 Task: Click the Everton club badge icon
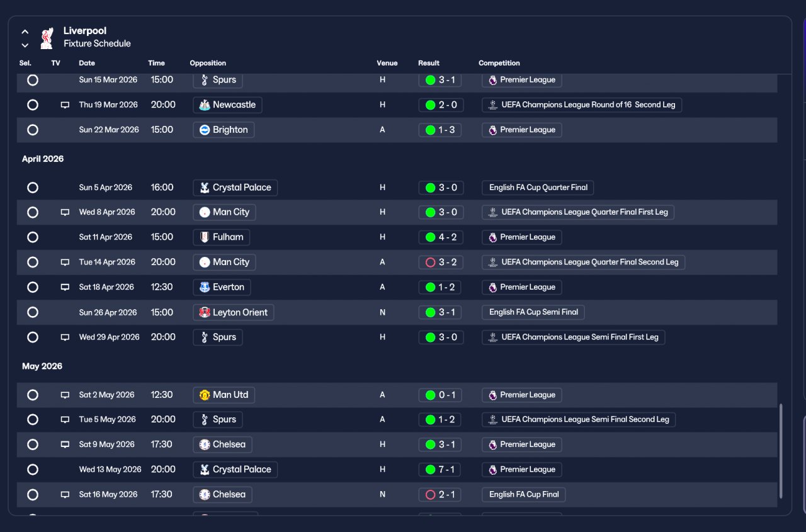(204, 287)
